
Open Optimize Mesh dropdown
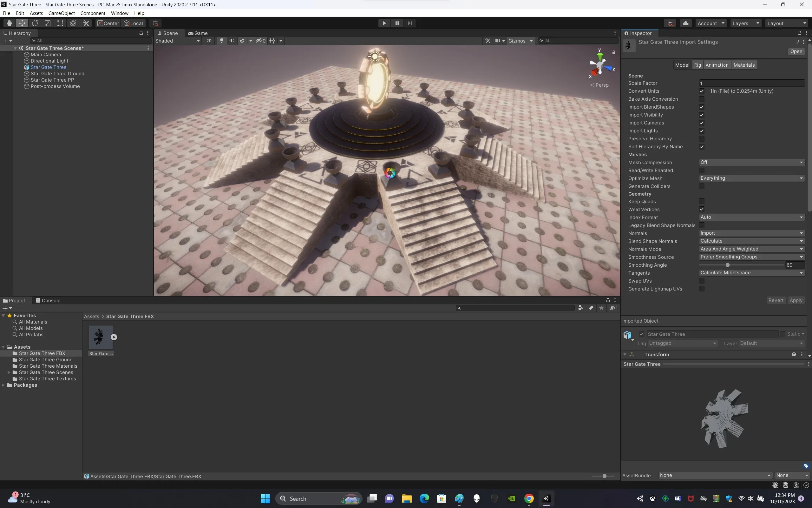[752, 178]
